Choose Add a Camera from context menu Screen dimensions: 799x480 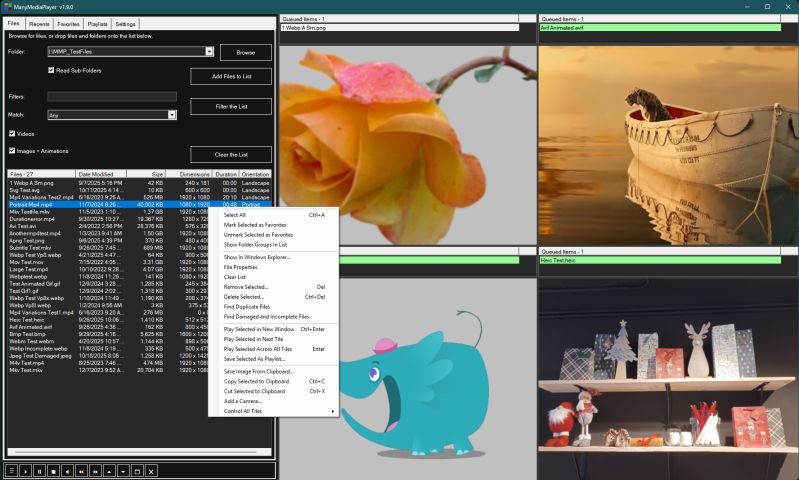click(274, 402)
